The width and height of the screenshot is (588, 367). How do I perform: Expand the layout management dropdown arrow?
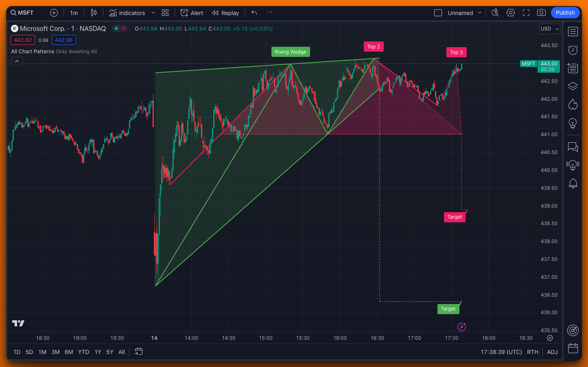480,13
